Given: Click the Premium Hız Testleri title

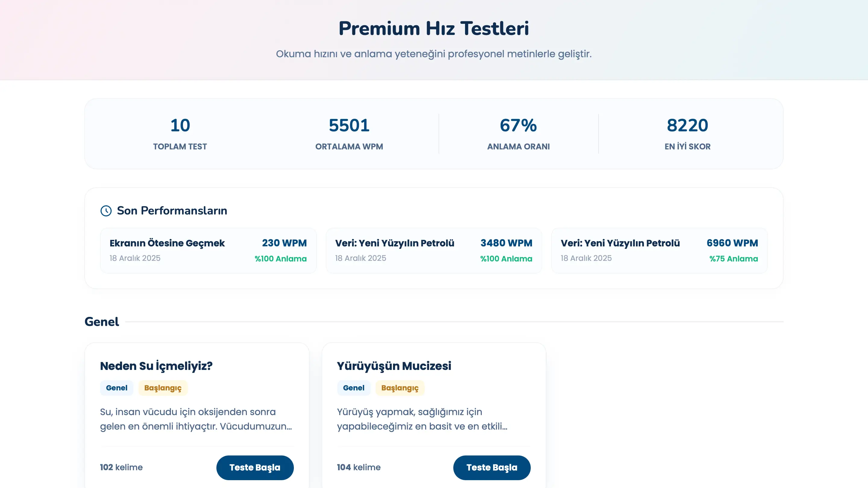Looking at the screenshot, I should (434, 28).
